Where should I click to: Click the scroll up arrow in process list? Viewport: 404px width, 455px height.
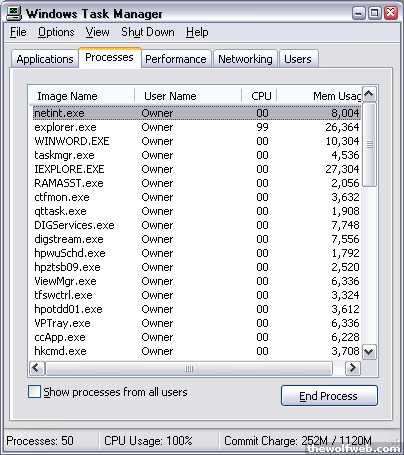(369, 95)
